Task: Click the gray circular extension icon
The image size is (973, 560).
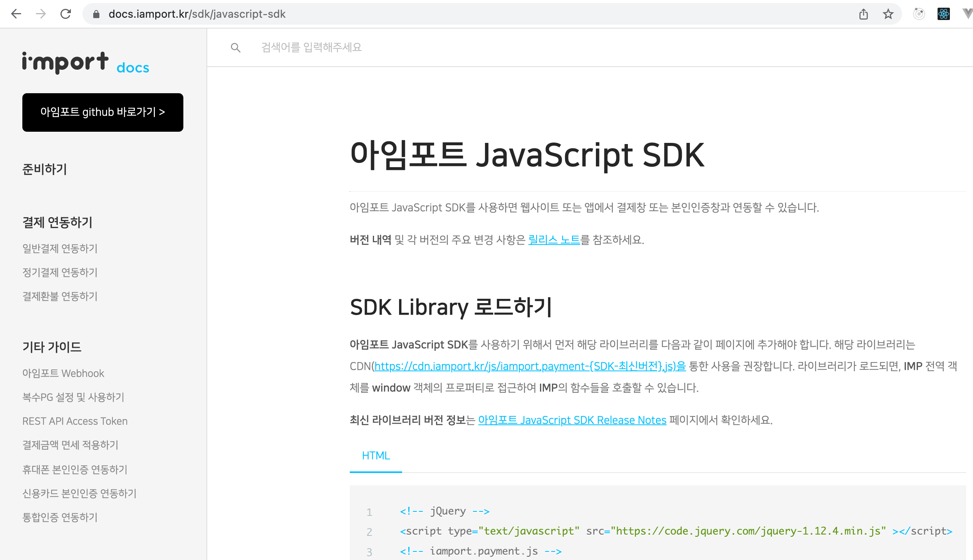Action: click(x=919, y=14)
